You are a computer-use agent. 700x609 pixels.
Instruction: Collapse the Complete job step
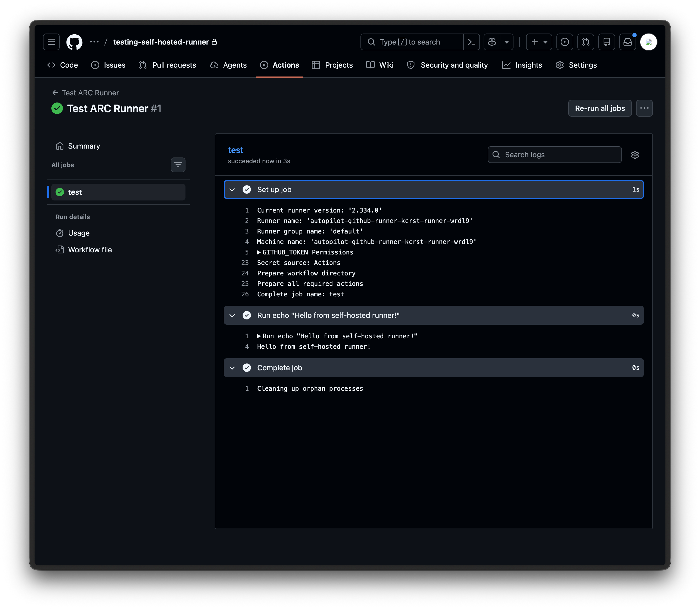(434, 367)
